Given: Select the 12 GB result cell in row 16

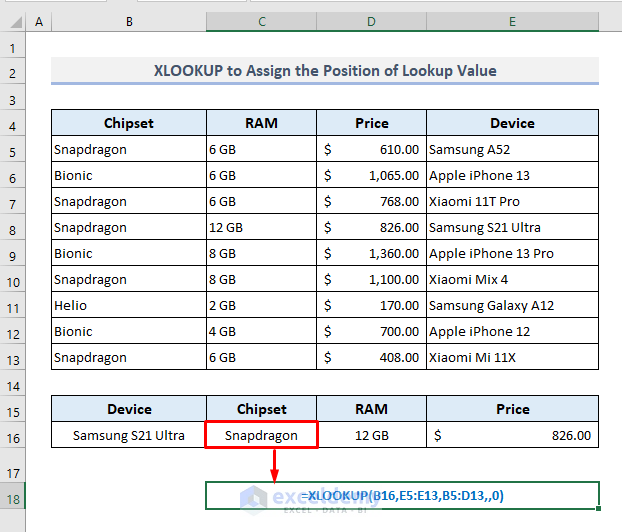Looking at the screenshot, I should (x=371, y=435).
